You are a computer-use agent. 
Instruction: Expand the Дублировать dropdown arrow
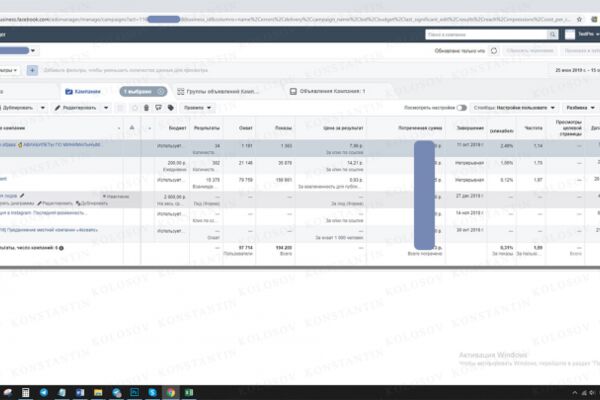(x=43, y=108)
